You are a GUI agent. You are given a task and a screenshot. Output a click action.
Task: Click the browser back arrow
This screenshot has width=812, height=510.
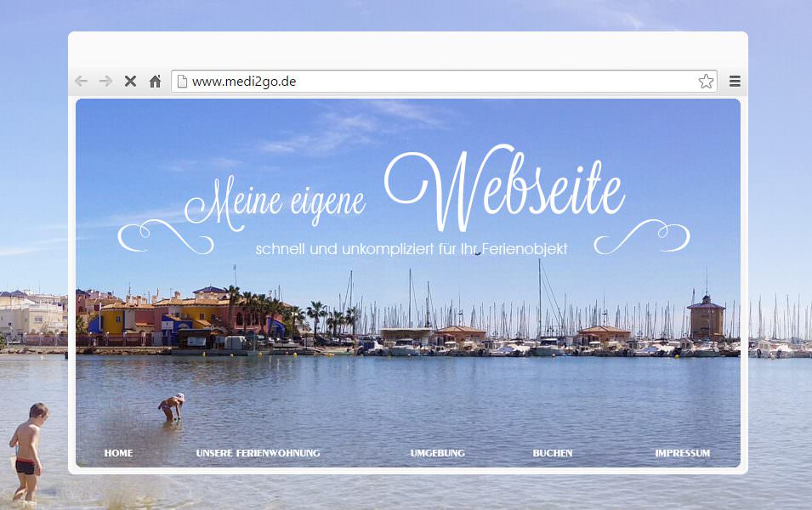click(82, 82)
